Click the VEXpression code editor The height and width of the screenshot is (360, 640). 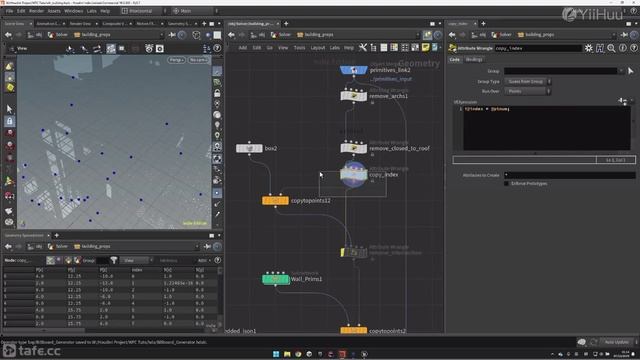click(x=547, y=128)
